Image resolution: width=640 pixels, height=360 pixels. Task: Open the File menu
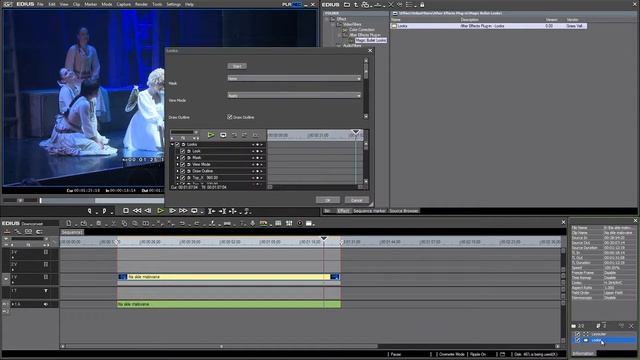[40, 4]
